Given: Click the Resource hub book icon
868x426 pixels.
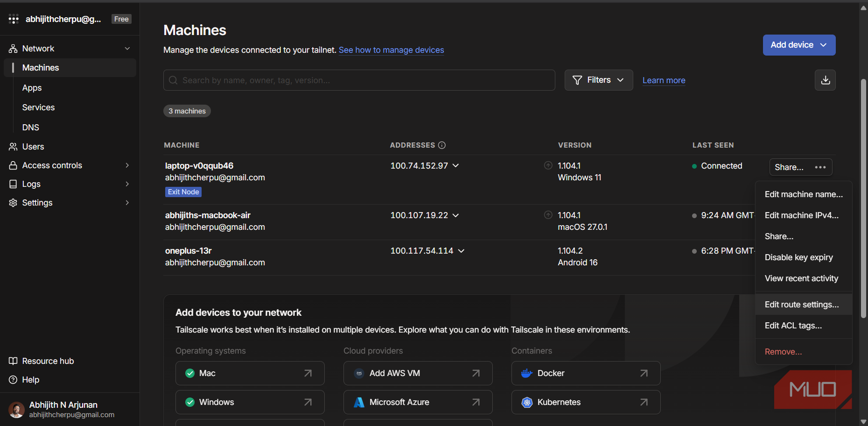Looking at the screenshot, I should coord(13,361).
